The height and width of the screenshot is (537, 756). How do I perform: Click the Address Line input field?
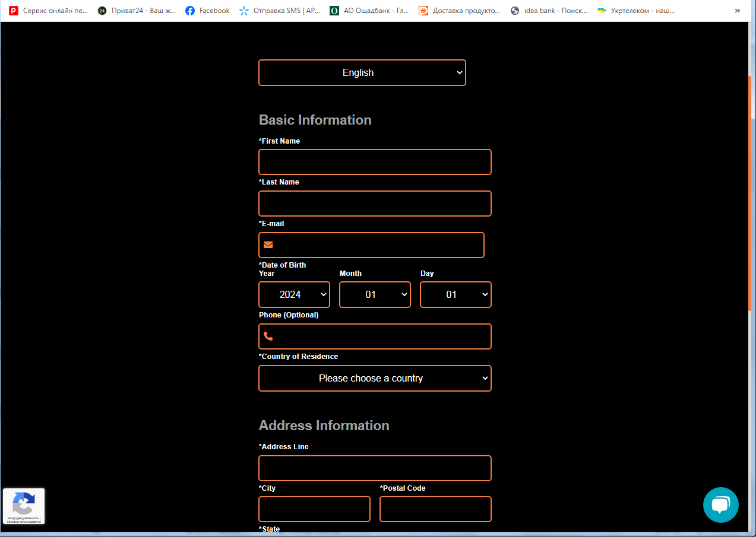(375, 468)
